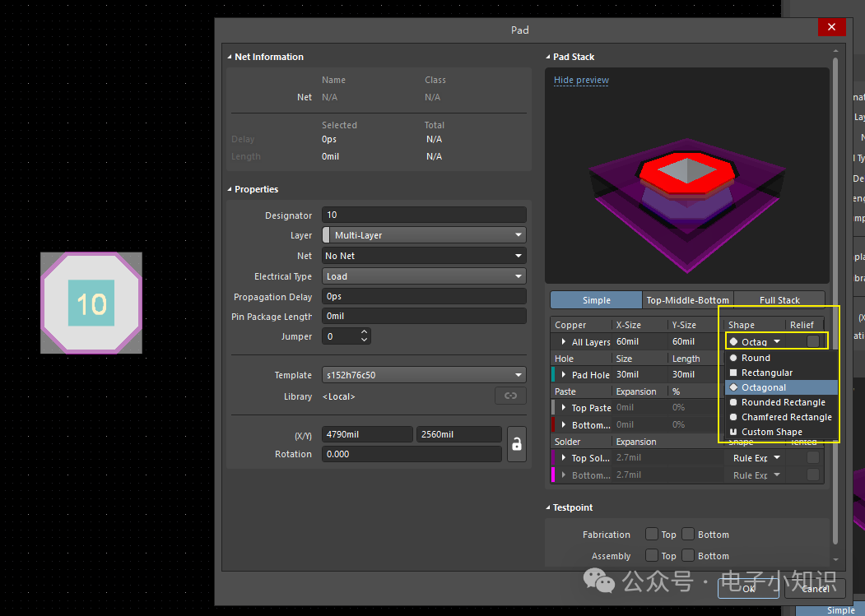
Task: Confirm the Pad dialog with OK
Action: (748, 588)
